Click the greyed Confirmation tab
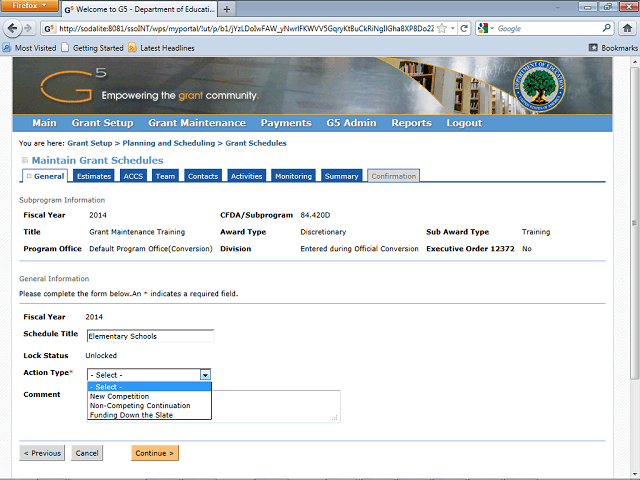640x480 pixels. (x=393, y=176)
